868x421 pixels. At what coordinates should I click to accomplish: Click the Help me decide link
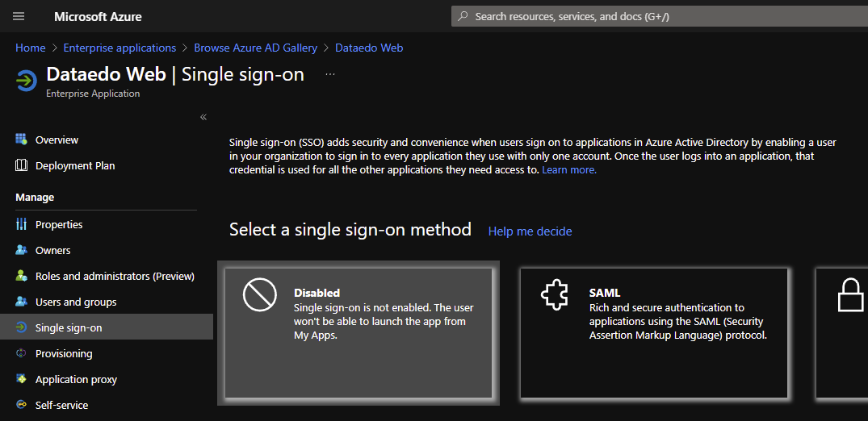click(530, 231)
